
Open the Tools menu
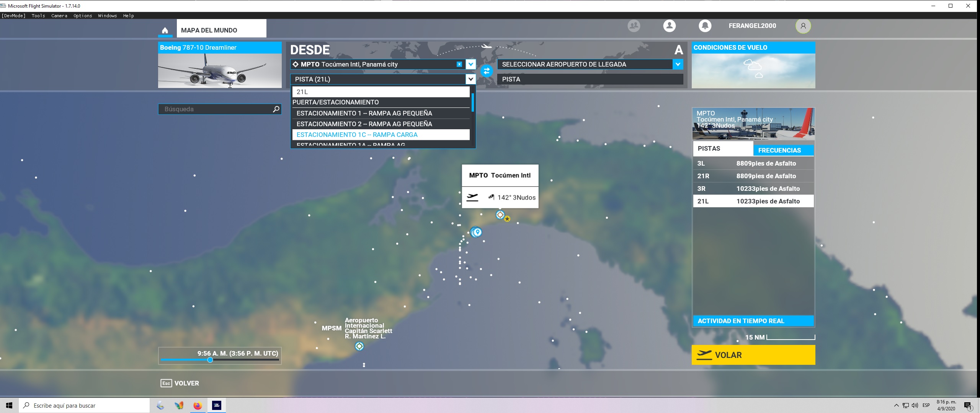38,16
